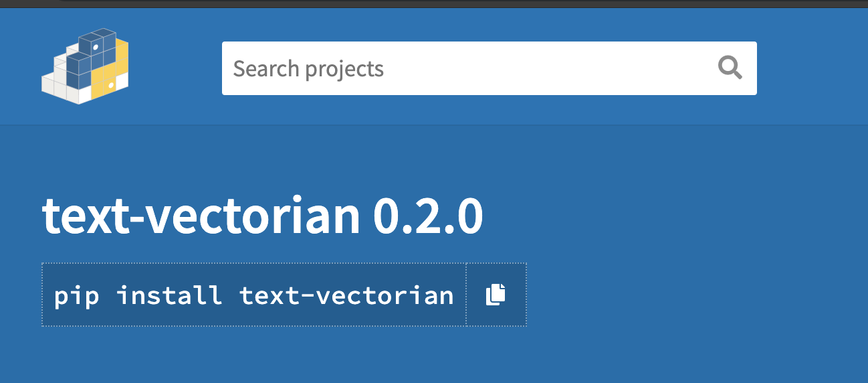The width and height of the screenshot is (868, 383).
Task: Click the word "pip" in the command
Action: point(77,295)
